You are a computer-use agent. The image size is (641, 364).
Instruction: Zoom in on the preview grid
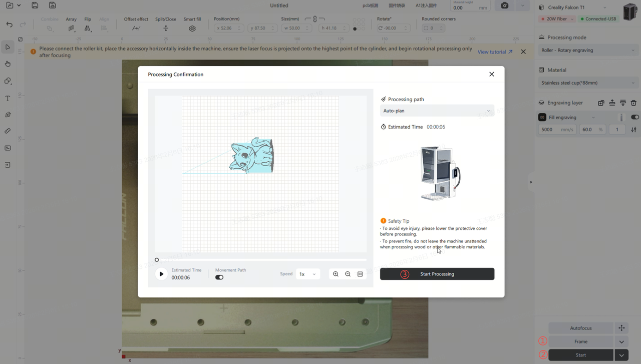click(x=336, y=274)
